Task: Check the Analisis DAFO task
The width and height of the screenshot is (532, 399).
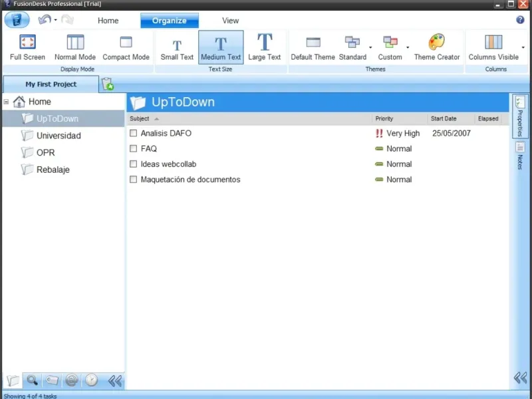Action: point(134,133)
